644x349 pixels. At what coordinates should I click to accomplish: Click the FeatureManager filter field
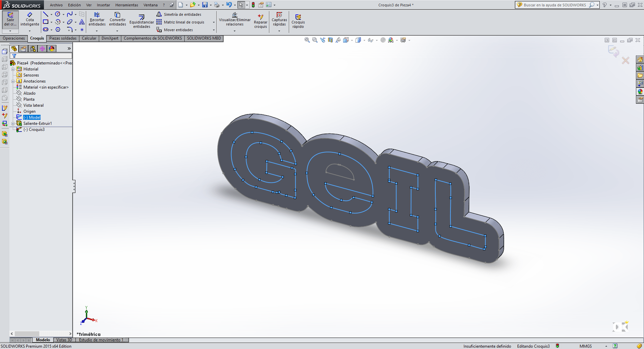click(41, 56)
